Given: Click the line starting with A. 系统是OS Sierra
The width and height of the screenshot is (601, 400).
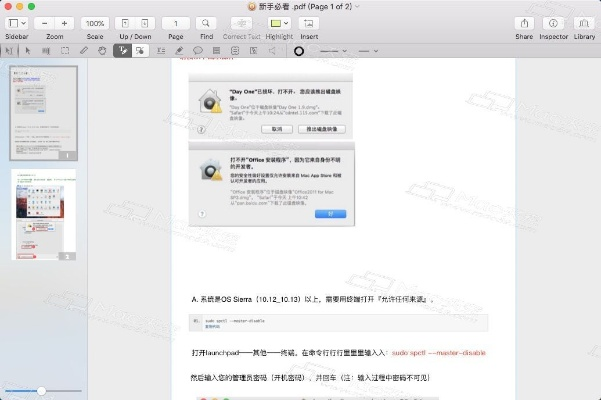Looking at the screenshot, I should point(312,299).
